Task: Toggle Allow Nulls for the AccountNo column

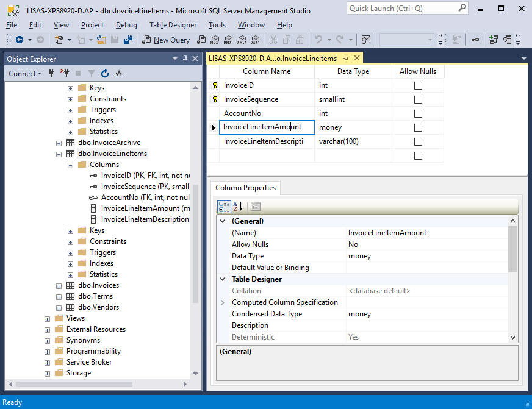Action: (x=418, y=113)
